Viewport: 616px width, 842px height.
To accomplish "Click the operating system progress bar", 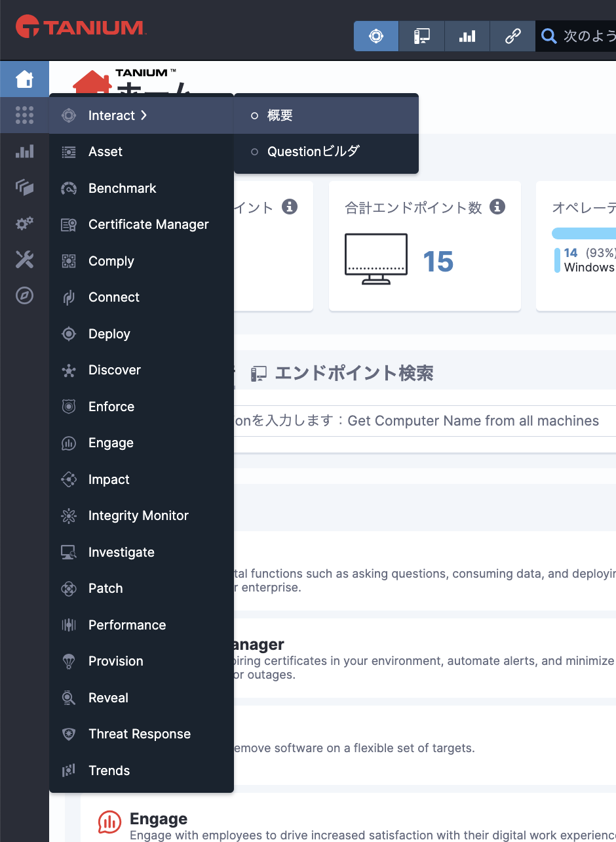I will click(584, 233).
